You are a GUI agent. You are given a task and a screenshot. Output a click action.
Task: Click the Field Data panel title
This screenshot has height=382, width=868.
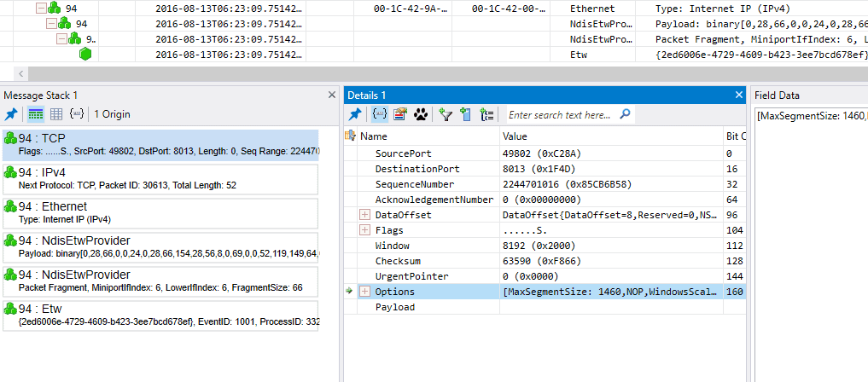(778, 95)
